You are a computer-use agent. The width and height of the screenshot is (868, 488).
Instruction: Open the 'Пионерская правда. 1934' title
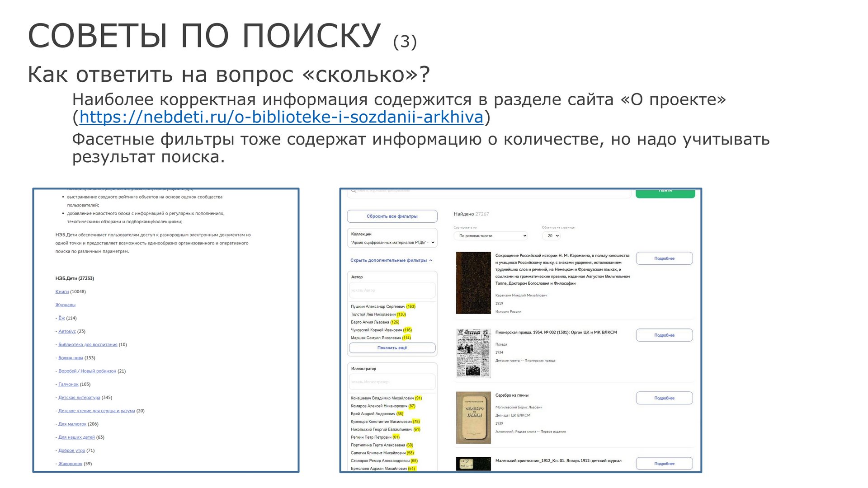pos(556,333)
